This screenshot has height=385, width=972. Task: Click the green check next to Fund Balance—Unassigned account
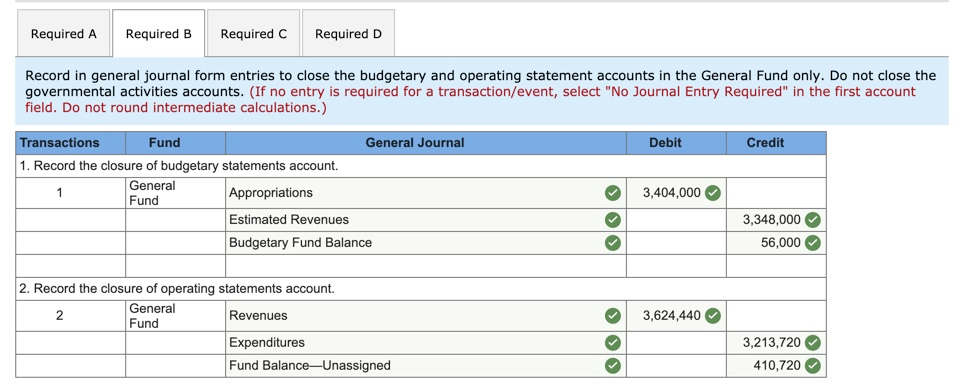point(612,366)
